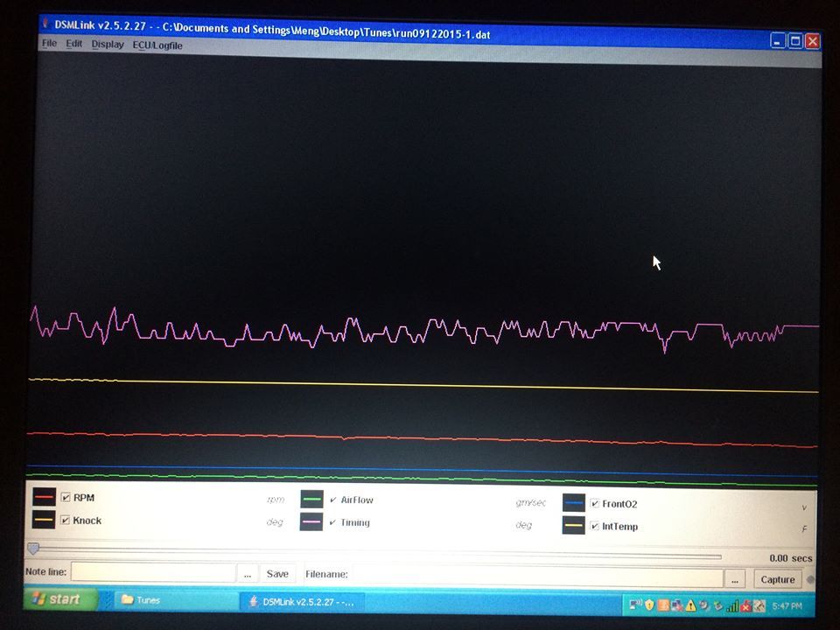Uncheck the Knock channel checkbox
Screen dimensions: 840x630
[x=66, y=520]
